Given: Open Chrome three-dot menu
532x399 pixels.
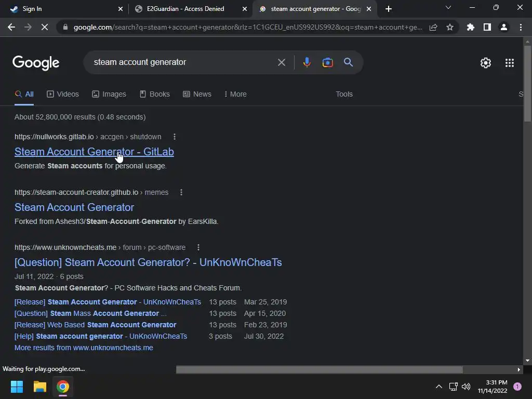Looking at the screenshot, I should coord(521,27).
